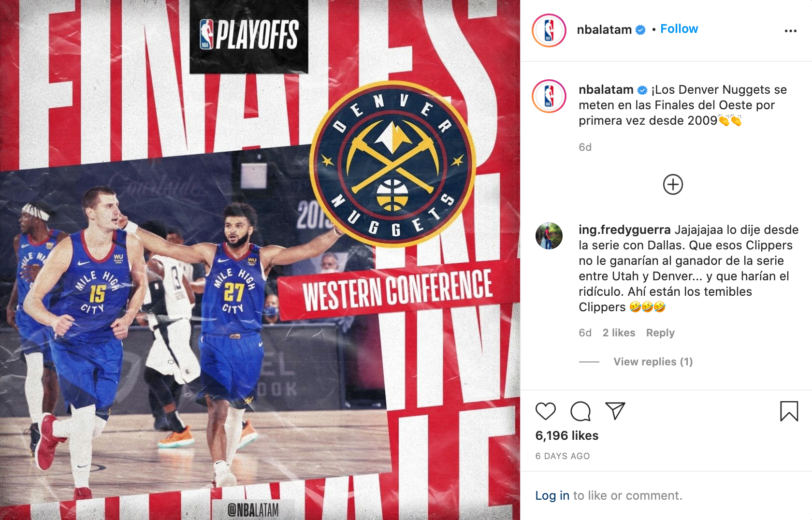
Task: Open the Denver Nuggets playoffs post image
Action: pos(260,260)
